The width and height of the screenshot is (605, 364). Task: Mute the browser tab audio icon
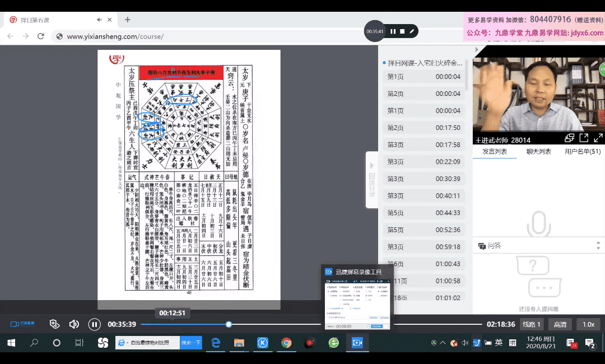pyautogui.click(x=99, y=20)
